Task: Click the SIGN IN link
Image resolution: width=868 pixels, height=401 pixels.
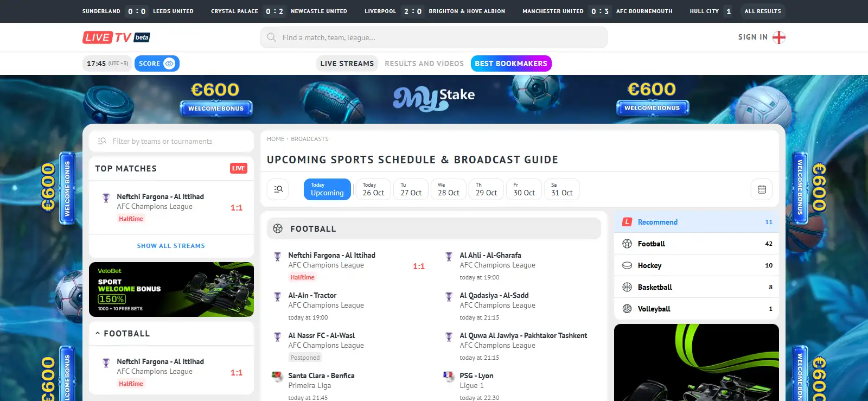Action: pos(753,37)
